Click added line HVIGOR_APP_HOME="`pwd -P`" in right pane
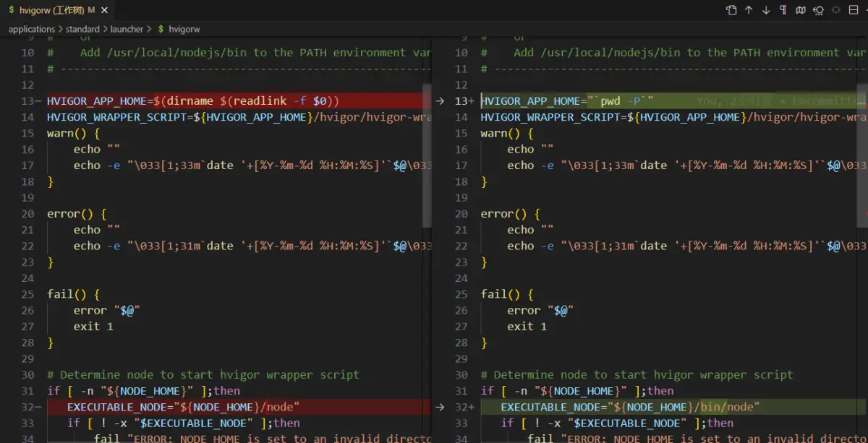The image size is (868, 443). (568, 101)
